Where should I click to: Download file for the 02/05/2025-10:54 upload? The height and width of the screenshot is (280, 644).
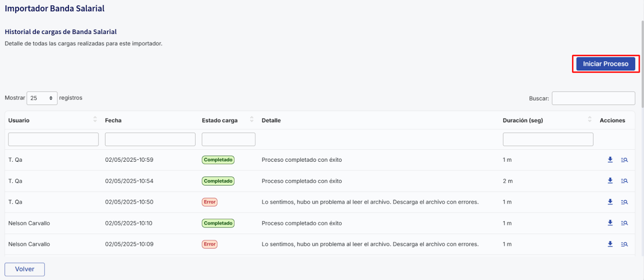pyautogui.click(x=610, y=181)
